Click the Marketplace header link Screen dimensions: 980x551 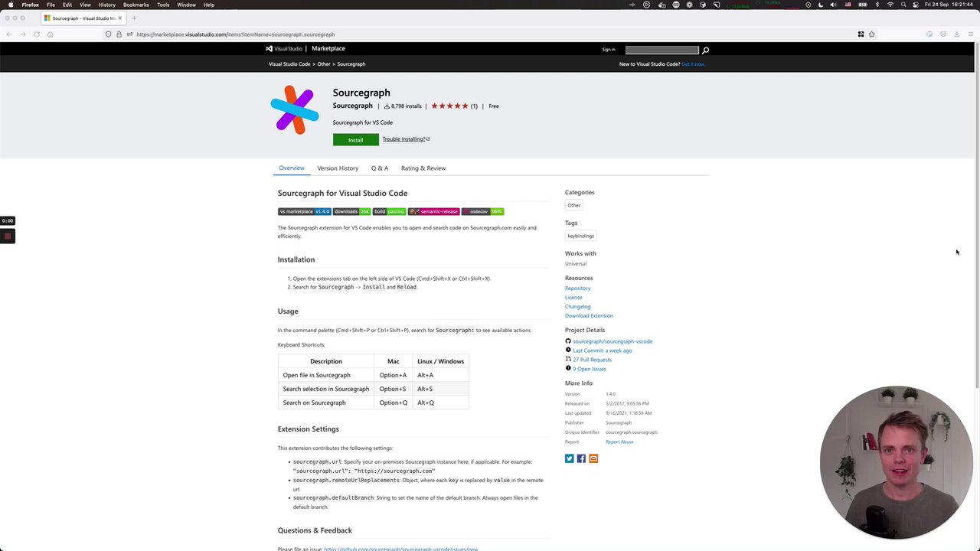[328, 48]
